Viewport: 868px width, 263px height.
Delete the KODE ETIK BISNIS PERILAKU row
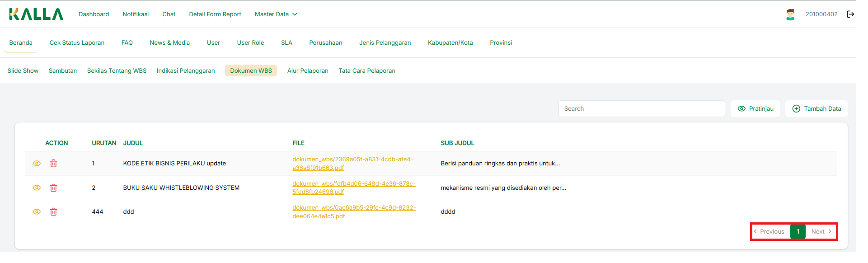[x=53, y=164]
